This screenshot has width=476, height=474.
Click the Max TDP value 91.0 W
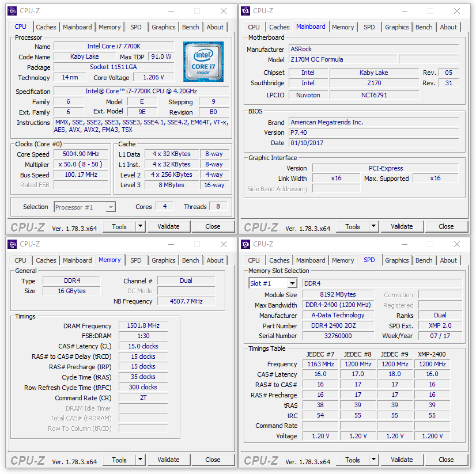point(161,56)
